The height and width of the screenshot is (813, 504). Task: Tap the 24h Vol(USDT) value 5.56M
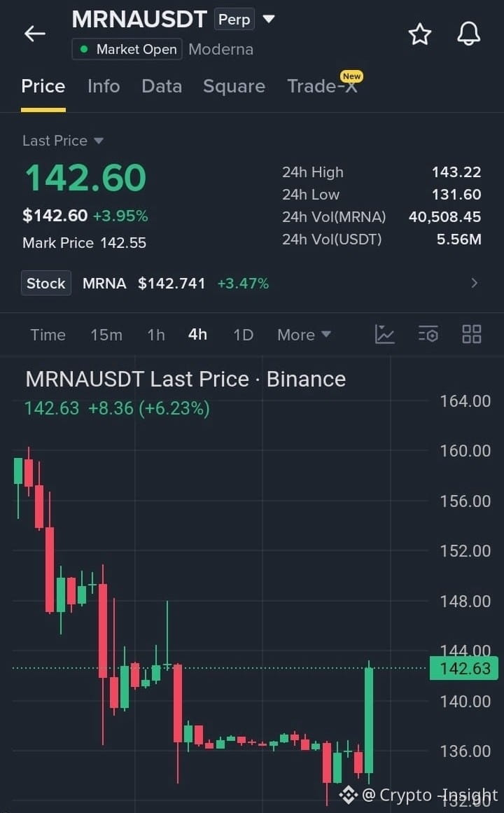(x=459, y=239)
